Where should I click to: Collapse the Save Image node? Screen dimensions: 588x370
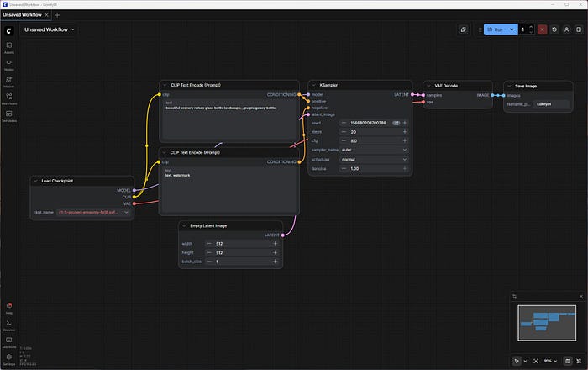coord(509,86)
